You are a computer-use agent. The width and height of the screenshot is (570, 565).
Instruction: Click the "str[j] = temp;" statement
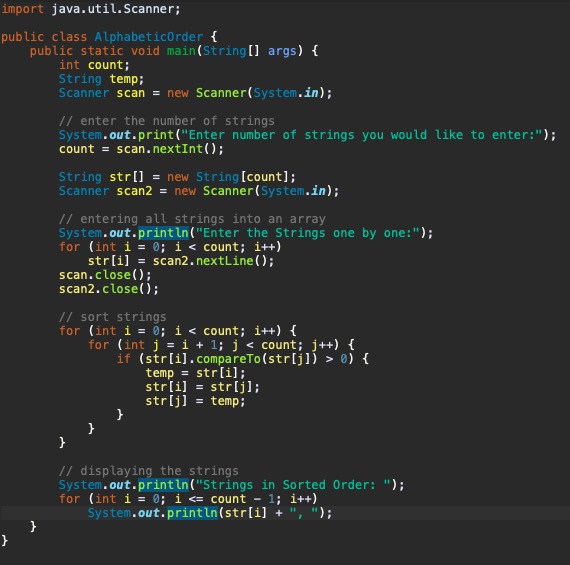pyautogui.click(x=196, y=401)
